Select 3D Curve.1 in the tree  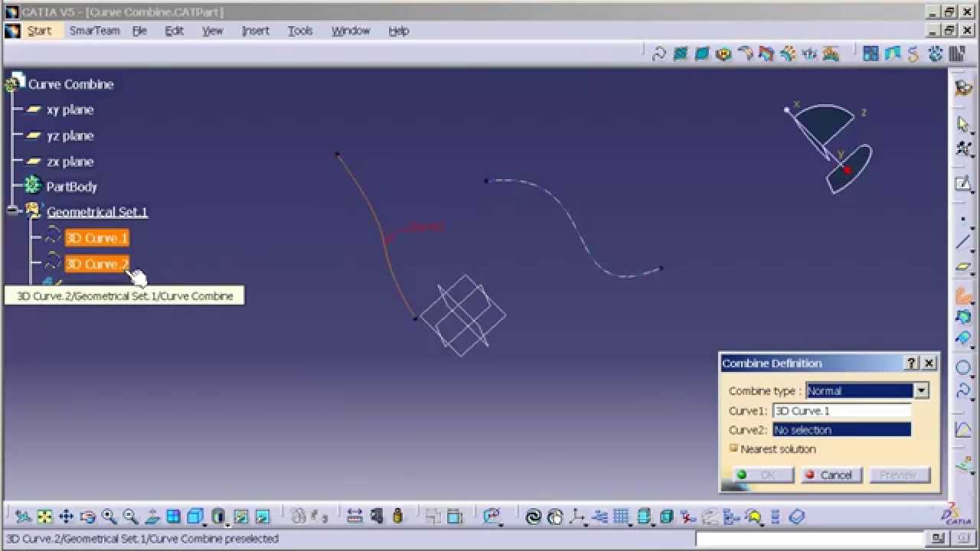coord(96,238)
